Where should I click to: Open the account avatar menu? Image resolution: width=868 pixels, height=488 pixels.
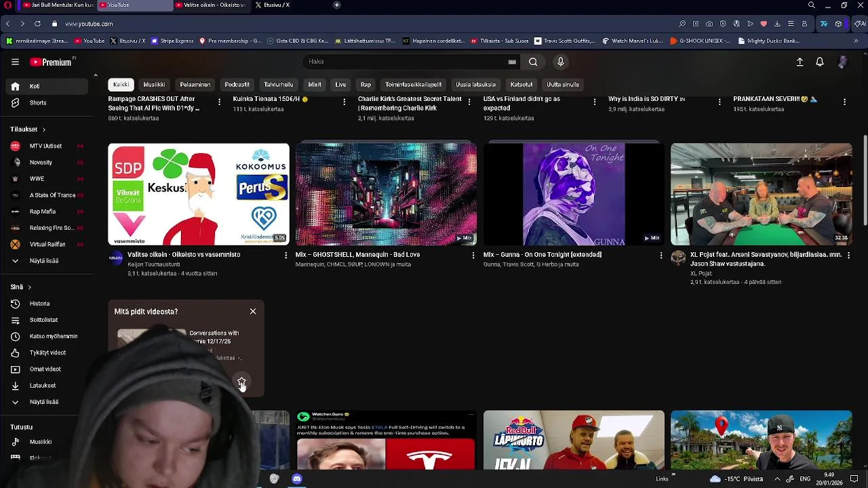(x=842, y=62)
